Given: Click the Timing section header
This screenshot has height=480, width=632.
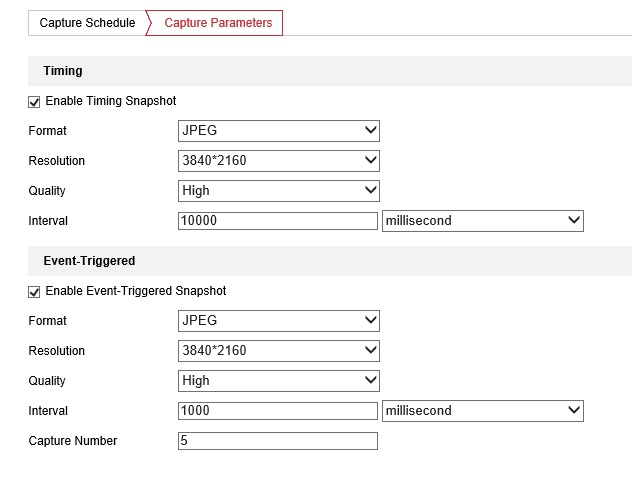Looking at the screenshot, I should [63, 71].
